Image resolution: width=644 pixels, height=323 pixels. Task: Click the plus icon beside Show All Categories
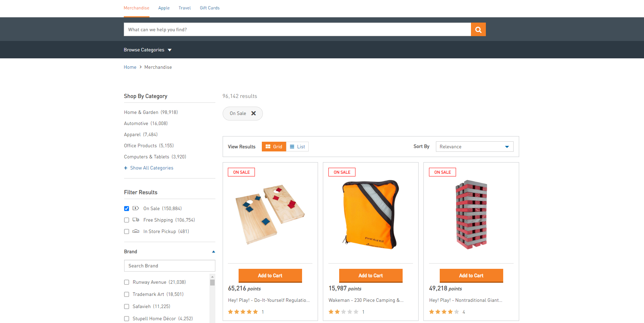[x=126, y=168]
